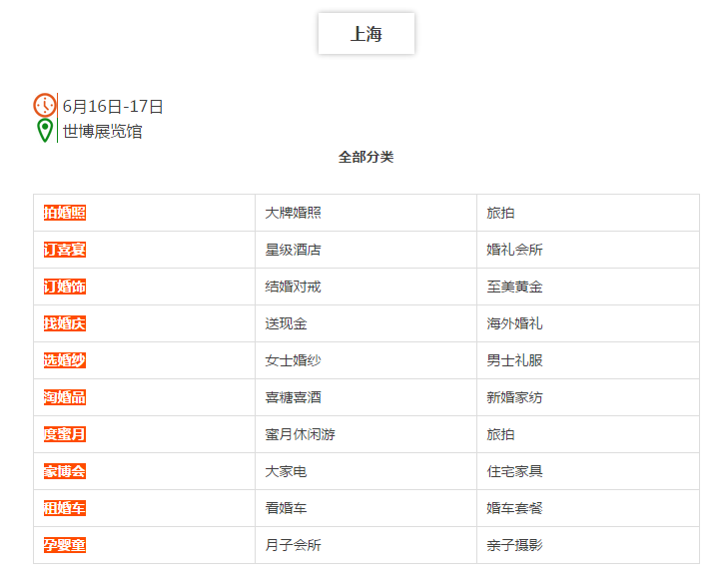The height and width of the screenshot is (586, 728).
Task: Open the 度蜜月 category
Action: (65, 434)
